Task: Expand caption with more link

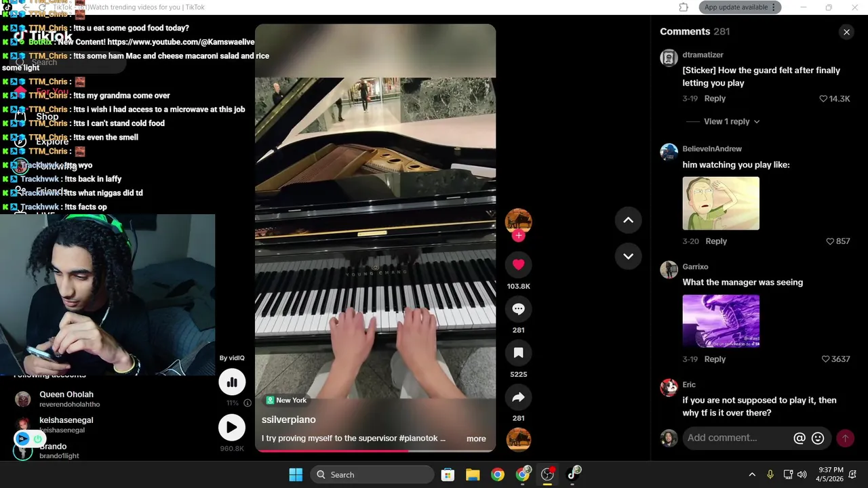Action: tap(476, 439)
